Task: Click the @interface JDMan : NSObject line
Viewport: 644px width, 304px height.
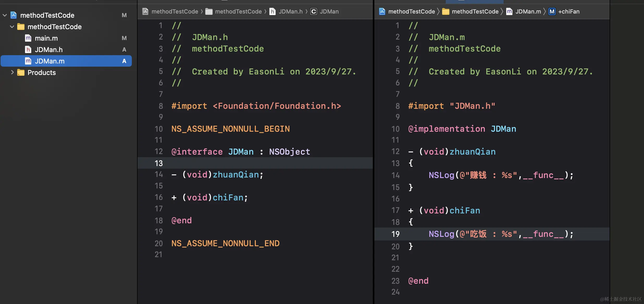Action: pyautogui.click(x=241, y=151)
